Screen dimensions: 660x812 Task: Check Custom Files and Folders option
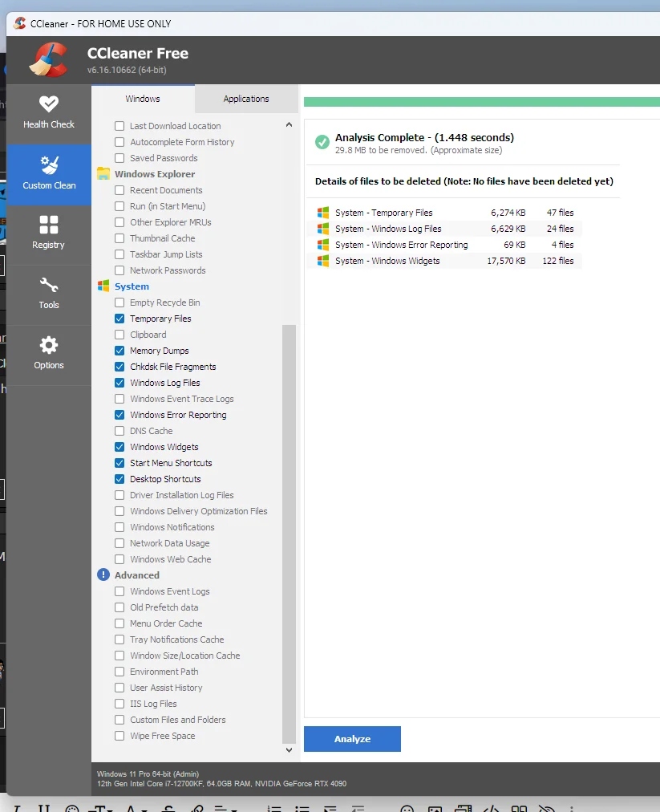click(119, 720)
